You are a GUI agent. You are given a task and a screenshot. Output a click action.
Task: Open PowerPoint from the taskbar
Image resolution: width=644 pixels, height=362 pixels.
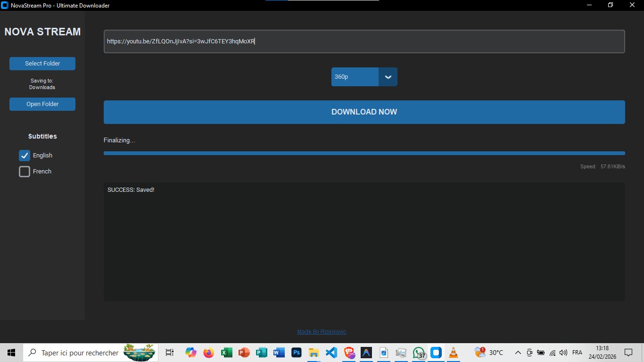244,353
